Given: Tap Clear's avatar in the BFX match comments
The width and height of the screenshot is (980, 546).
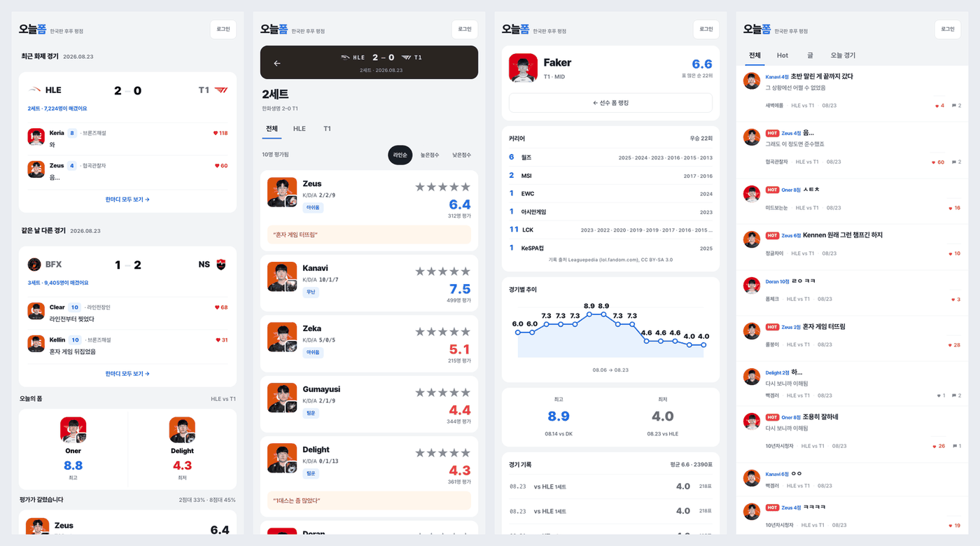Looking at the screenshot, I should point(36,311).
